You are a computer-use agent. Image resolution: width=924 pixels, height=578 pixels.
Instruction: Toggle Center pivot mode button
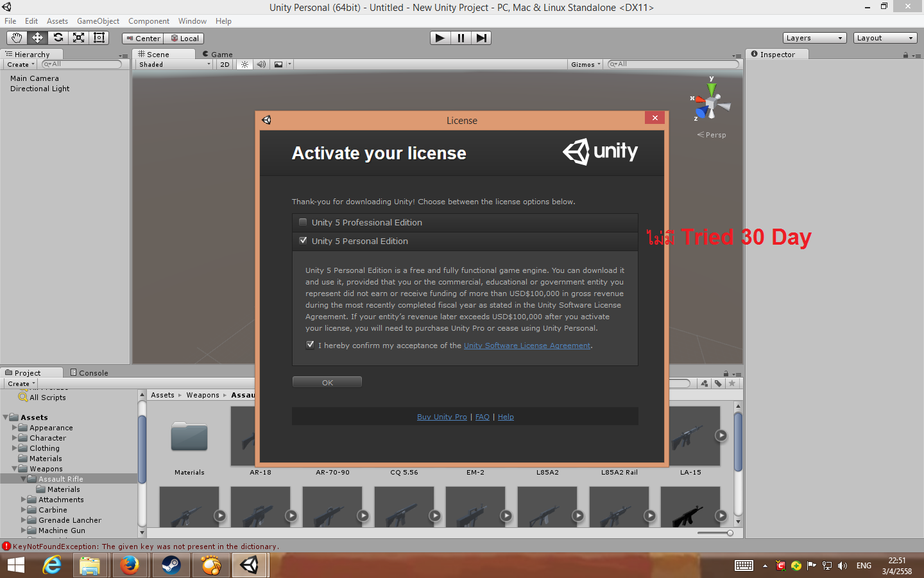pyautogui.click(x=143, y=39)
